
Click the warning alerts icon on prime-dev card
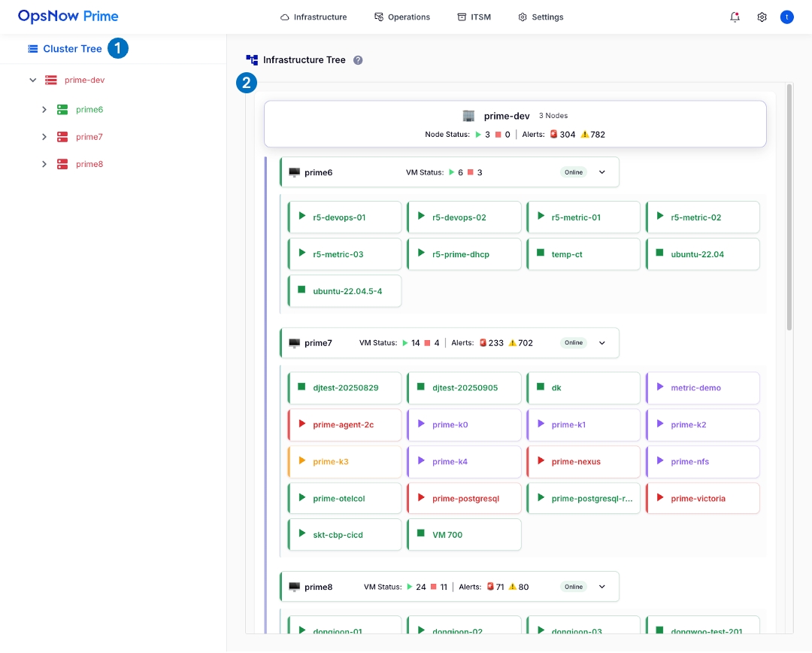[585, 135]
